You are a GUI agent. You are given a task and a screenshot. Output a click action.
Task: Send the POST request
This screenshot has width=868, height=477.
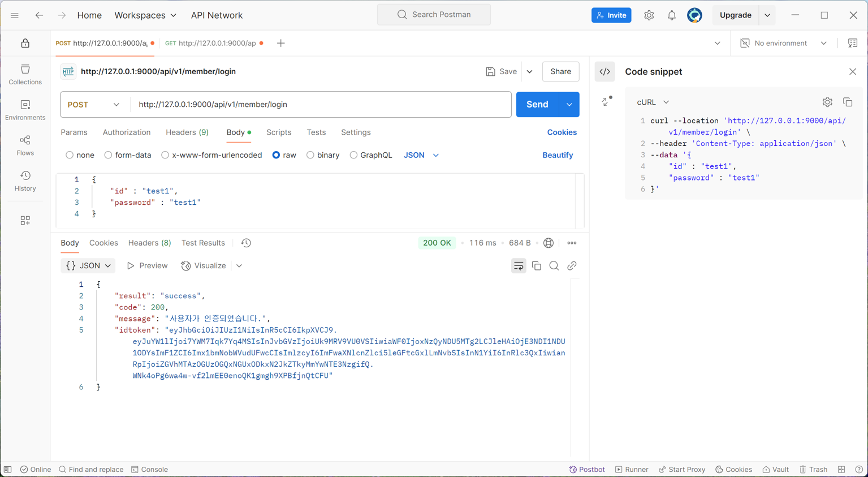tap(537, 105)
